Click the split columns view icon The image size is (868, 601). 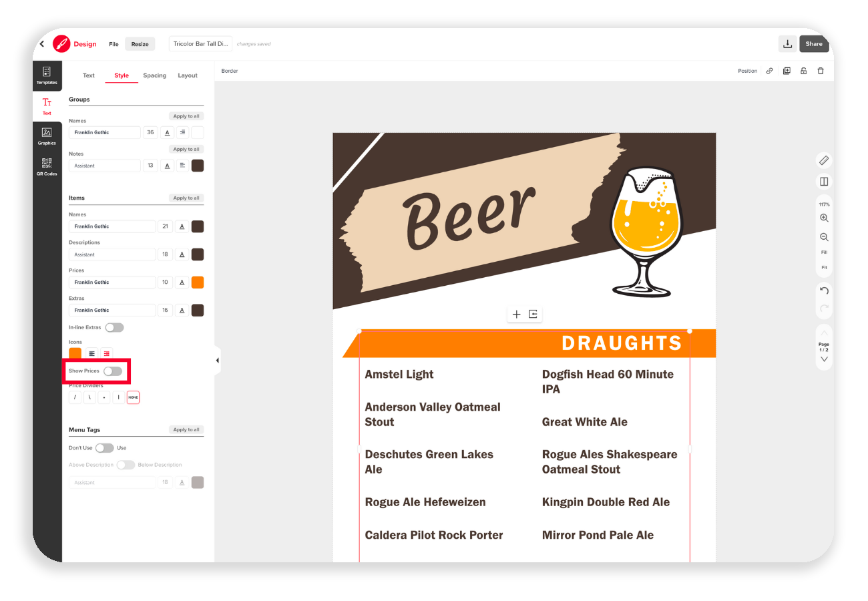tap(824, 182)
